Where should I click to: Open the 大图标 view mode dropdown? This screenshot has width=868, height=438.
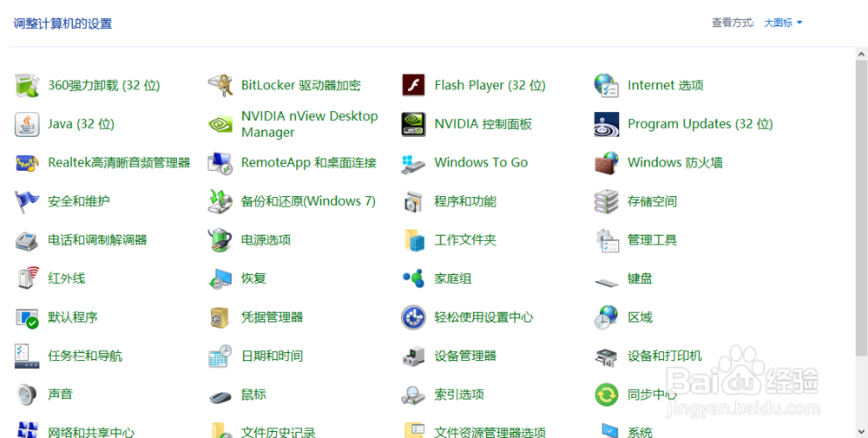coord(783,23)
